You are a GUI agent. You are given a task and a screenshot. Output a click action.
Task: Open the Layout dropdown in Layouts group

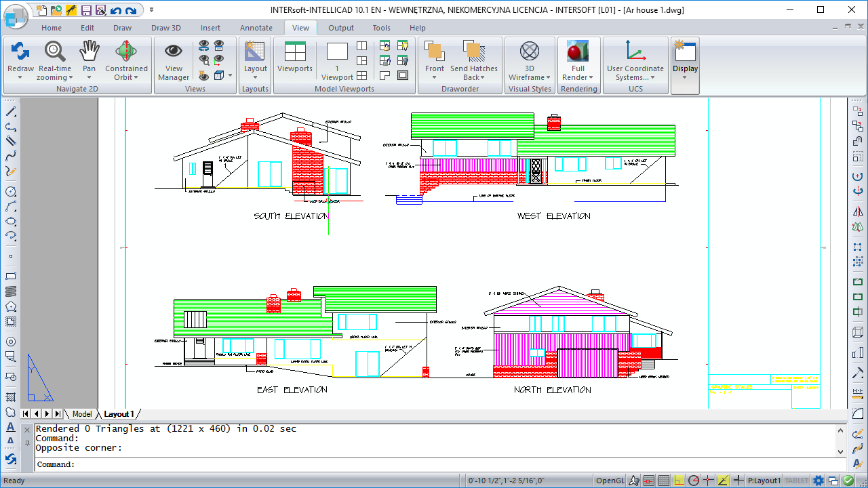click(x=256, y=77)
